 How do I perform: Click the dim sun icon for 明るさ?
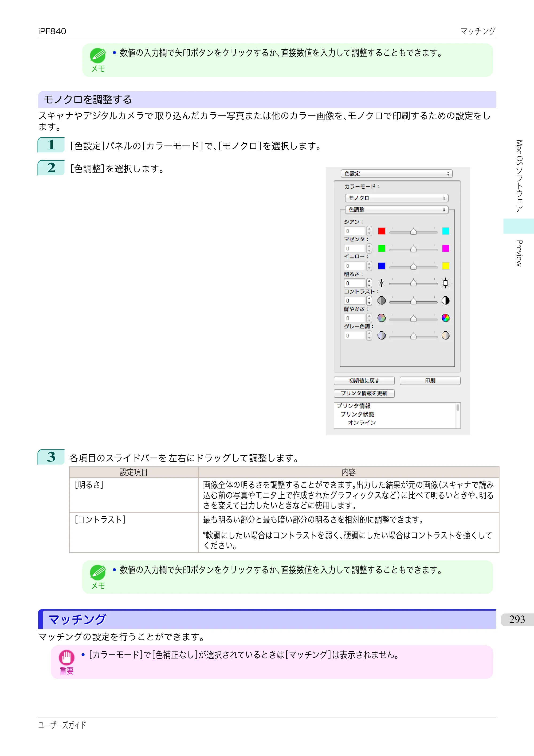(381, 283)
